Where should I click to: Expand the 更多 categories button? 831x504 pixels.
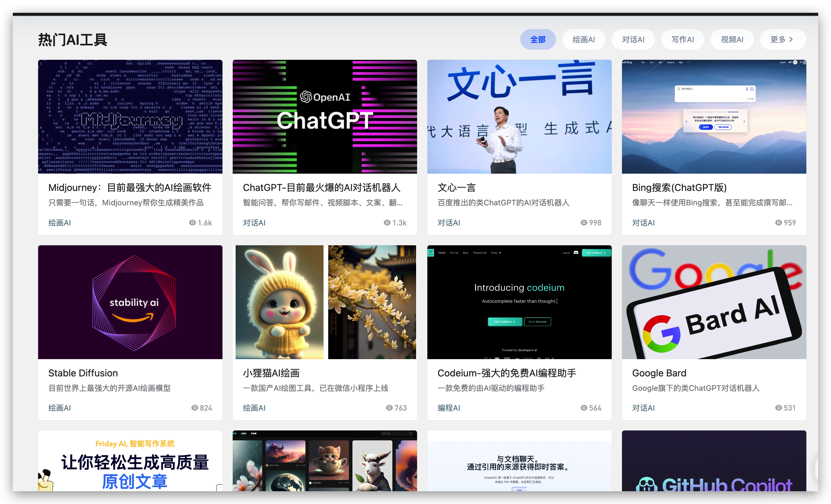pyautogui.click(x=783, y=39)
